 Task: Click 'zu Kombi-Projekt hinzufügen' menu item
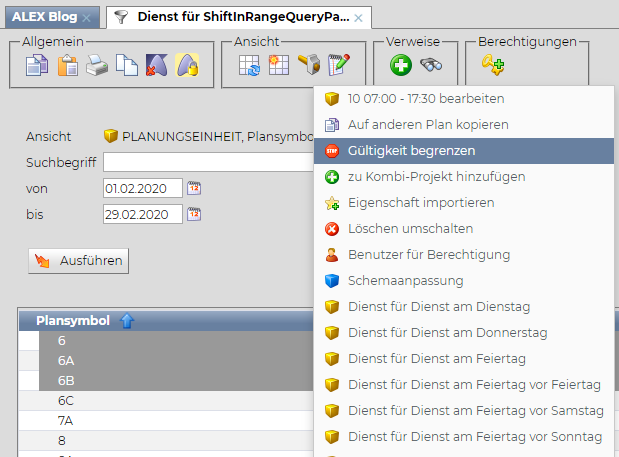tap(436, 176)
